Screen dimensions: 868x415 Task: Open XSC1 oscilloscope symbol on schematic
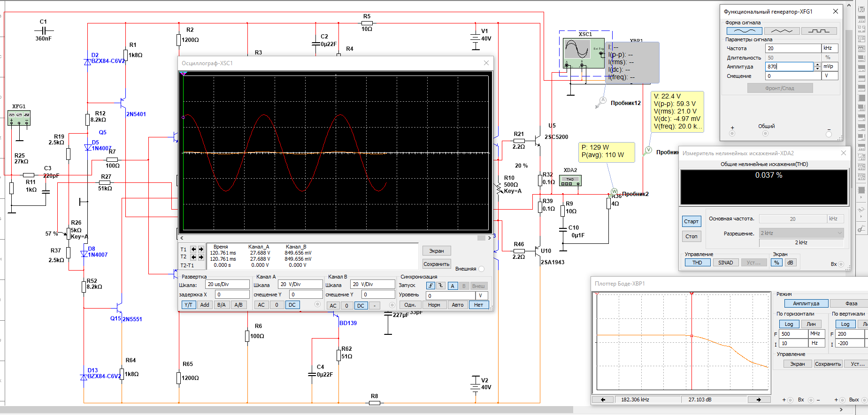point(584,53)
